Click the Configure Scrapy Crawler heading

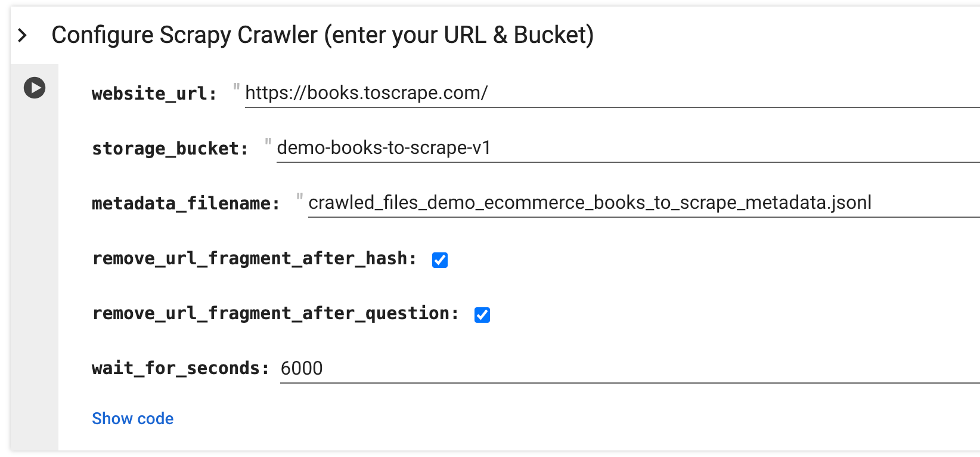click(x=322, y=35)
